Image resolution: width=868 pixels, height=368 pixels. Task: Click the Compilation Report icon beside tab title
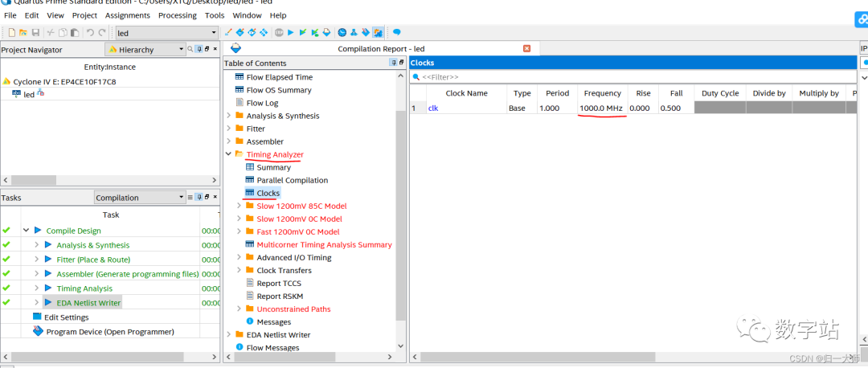pyautogui.click(x=236, y=48)
